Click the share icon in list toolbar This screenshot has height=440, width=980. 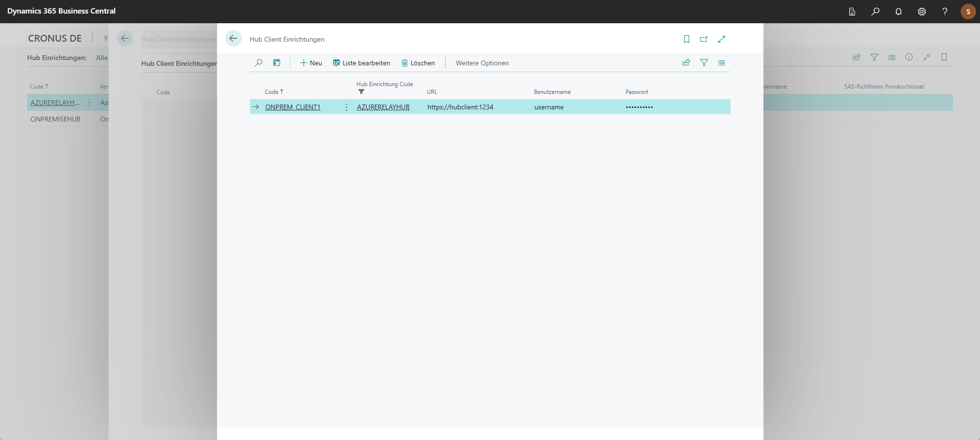tap(686, 62)
